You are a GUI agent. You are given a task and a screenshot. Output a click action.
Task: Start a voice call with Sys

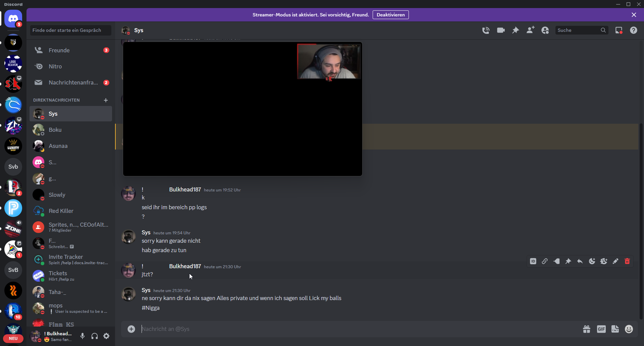click(486, 30)
